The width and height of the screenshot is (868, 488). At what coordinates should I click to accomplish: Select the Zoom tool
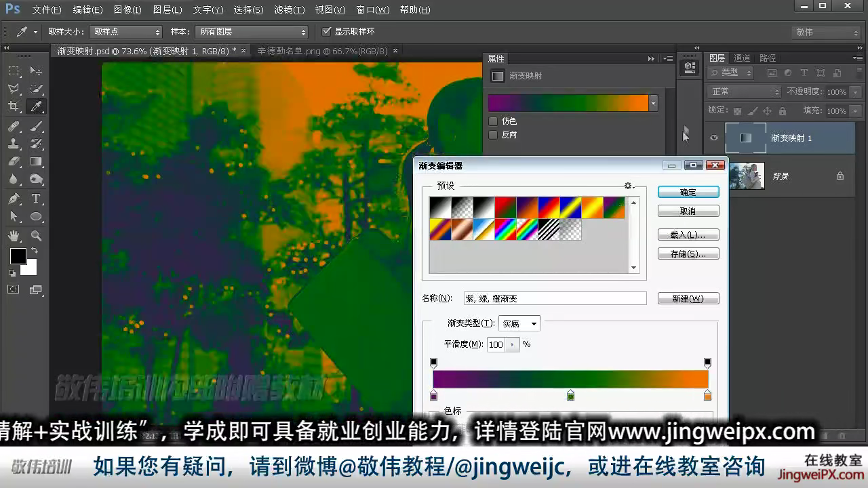pyautogui.click(x=36, y=236)
